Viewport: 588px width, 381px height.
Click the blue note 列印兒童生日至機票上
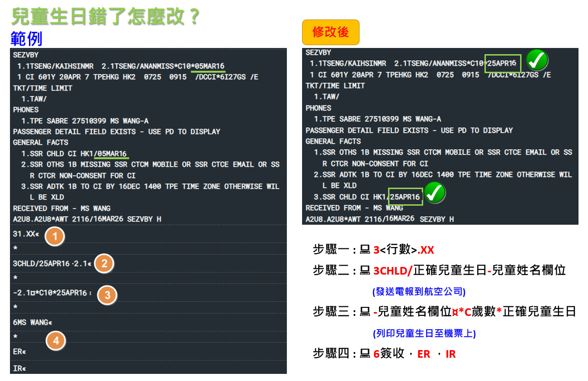(x=424, y=333)
